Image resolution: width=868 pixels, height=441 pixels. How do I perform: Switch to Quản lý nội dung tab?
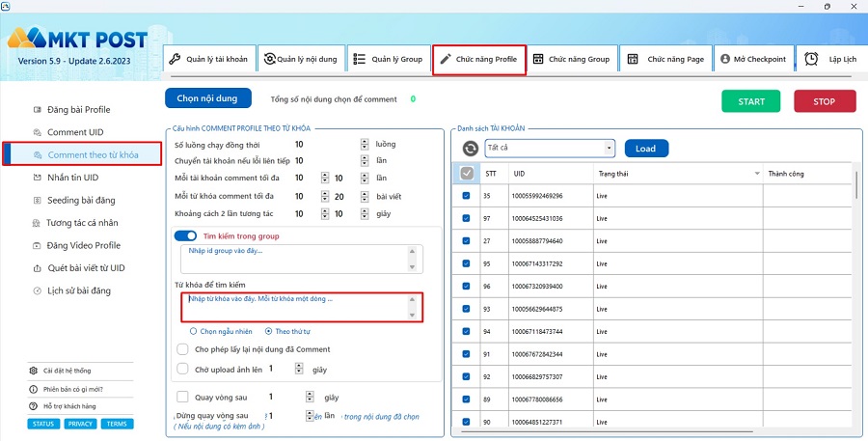click(302, 59)
